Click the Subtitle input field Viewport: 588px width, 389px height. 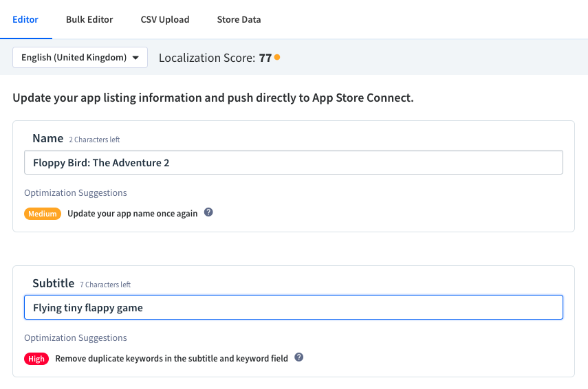(294, 307)
